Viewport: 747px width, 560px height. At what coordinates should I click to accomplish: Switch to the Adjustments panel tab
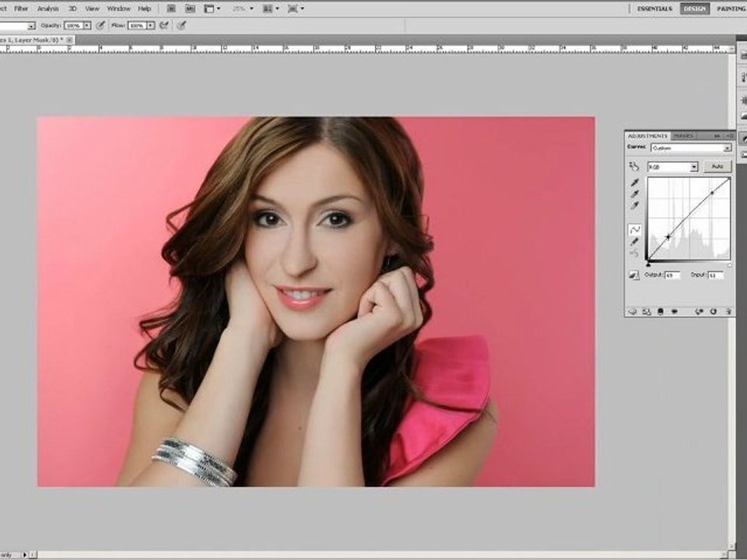(647, 136)
